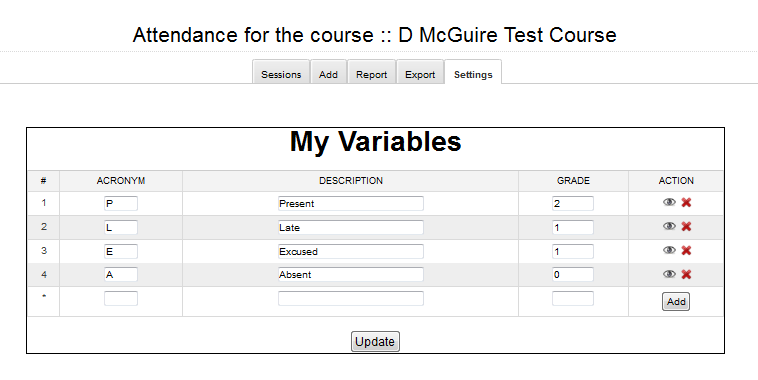The width and height of the screenshot is (758, 380).
Task: Click the Update button
Action: tap(375, 341)
